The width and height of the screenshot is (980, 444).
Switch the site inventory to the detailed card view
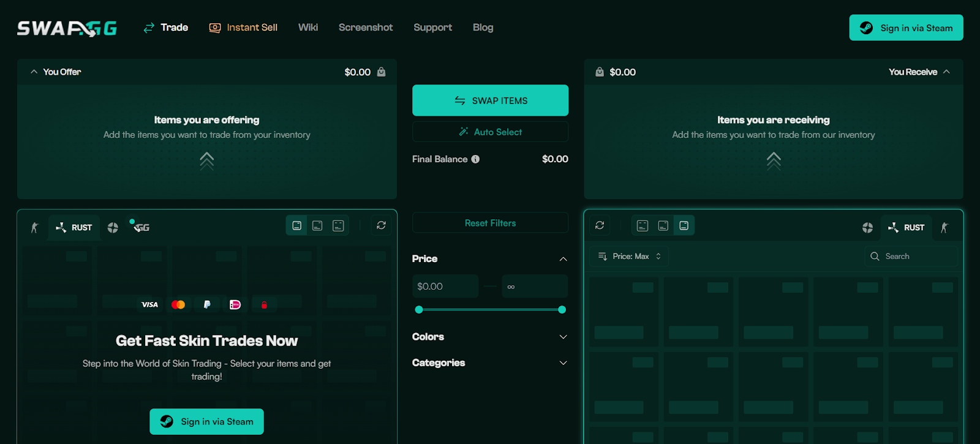(x=643, y=225)
